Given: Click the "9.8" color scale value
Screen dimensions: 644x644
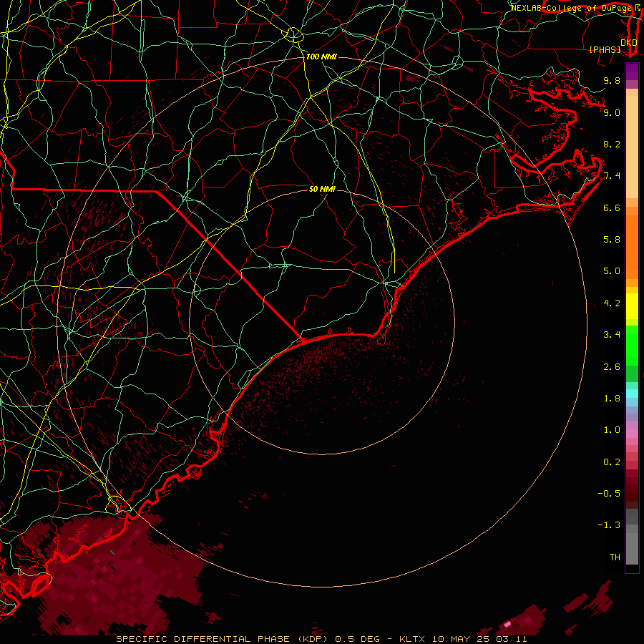Looking at the screenshot, I should [x=612, y=80].
